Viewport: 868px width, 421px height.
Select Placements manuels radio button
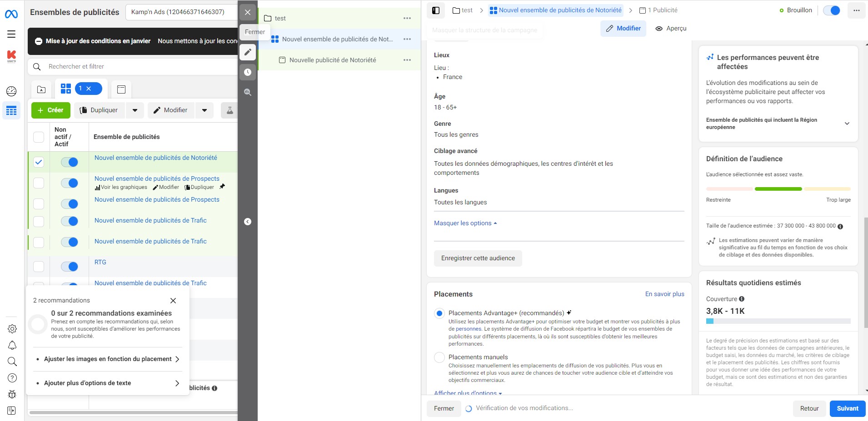[439, 357]
